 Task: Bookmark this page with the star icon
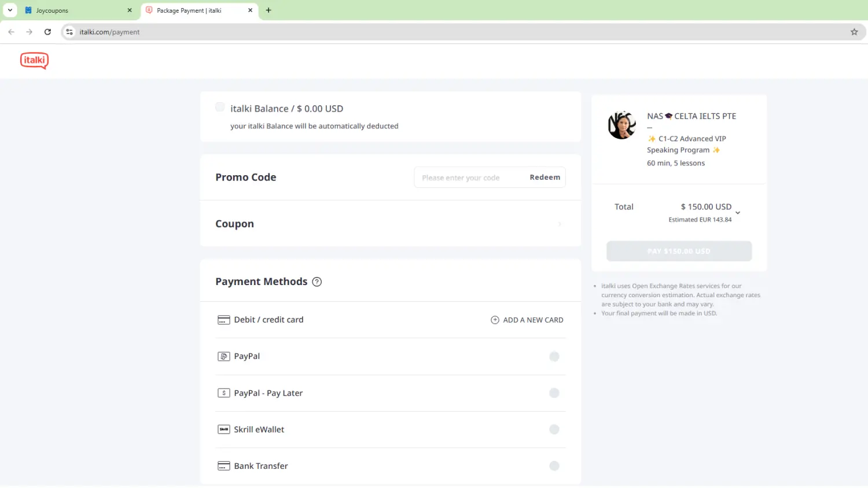854,32
